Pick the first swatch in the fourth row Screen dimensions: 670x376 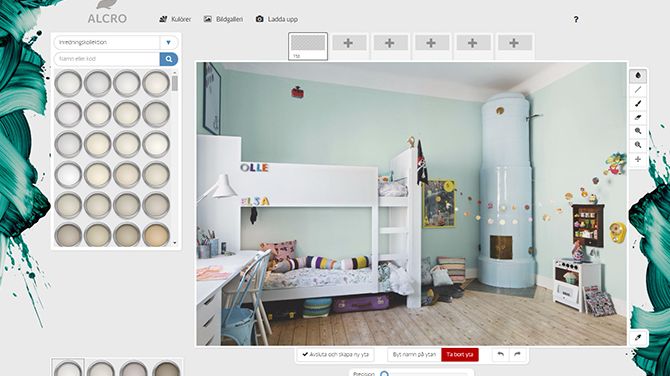pyautogui.click(x=68, y=175)
